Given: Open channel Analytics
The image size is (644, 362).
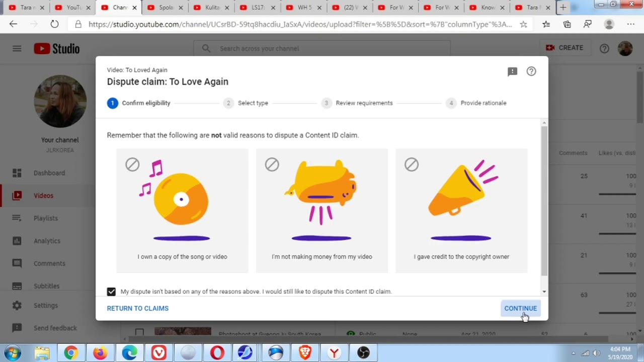Looking at the screenshot, I should pos(47,241).
